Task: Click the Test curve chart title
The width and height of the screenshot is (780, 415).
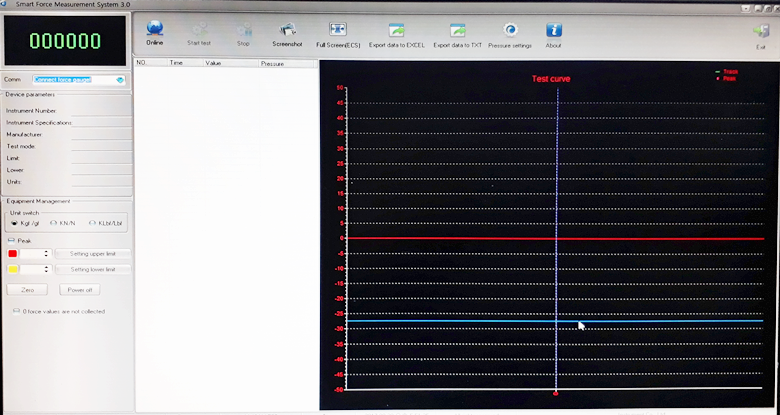Action: point(551,79)
